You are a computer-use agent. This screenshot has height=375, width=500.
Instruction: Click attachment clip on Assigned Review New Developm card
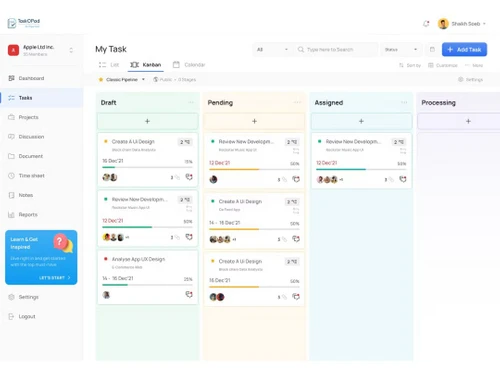pyautogui.click(x=391, y=180)
